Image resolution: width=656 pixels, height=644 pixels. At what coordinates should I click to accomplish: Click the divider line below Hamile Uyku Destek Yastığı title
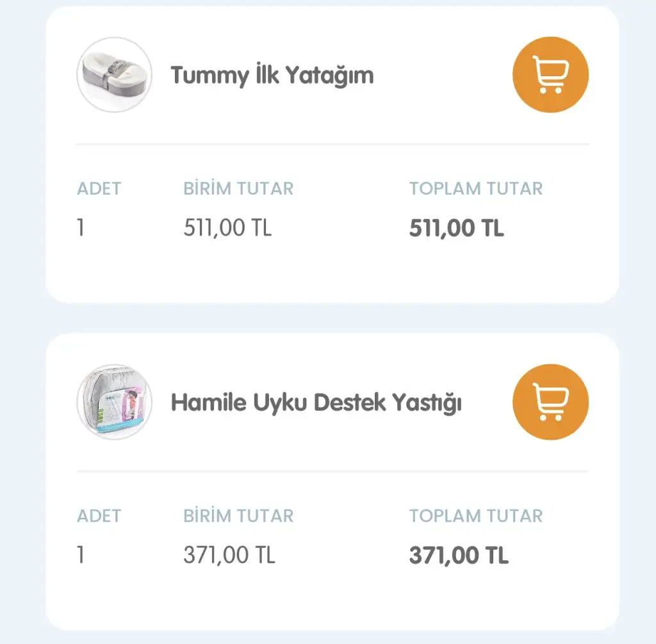(332, 471)
